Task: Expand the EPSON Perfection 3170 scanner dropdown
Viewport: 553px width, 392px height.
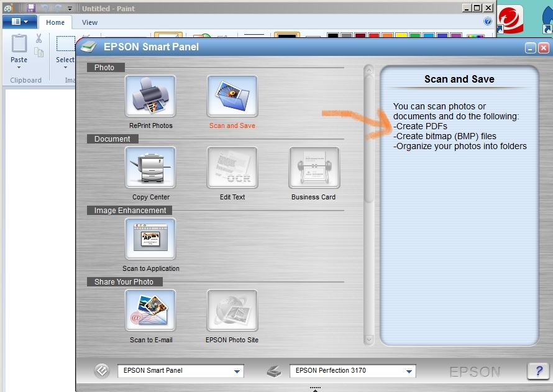Action: [409, 371]
